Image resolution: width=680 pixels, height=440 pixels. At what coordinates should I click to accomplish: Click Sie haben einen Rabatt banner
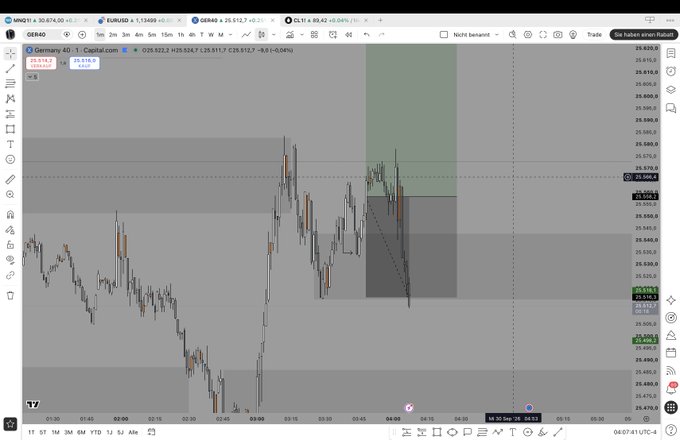tap(644, 35)
